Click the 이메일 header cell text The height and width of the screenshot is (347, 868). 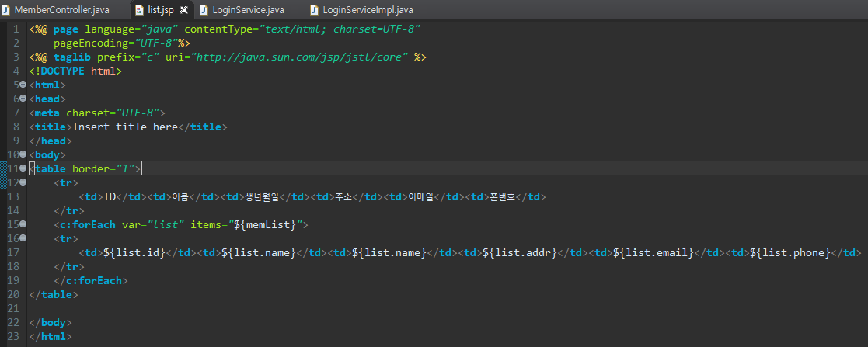421,196
